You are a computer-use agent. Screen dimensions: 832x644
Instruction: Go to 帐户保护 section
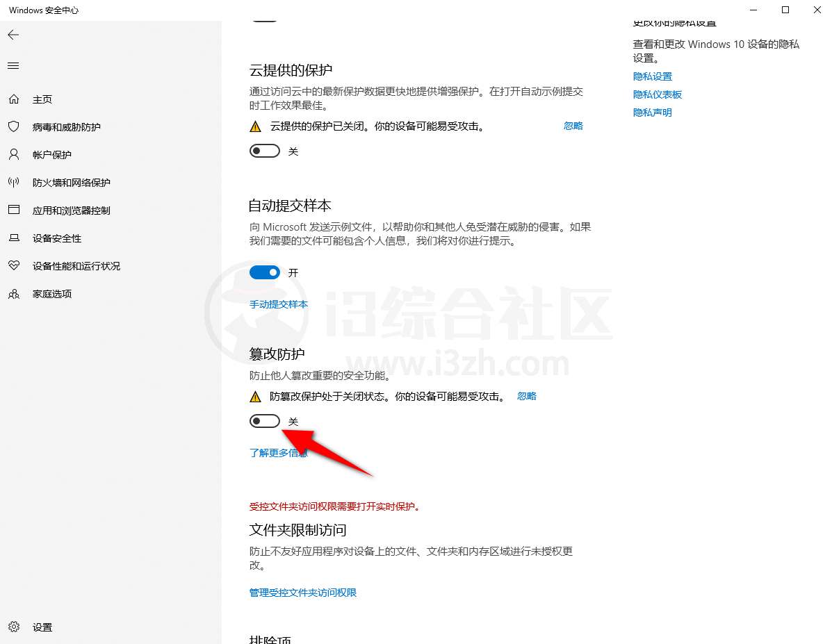52,154
